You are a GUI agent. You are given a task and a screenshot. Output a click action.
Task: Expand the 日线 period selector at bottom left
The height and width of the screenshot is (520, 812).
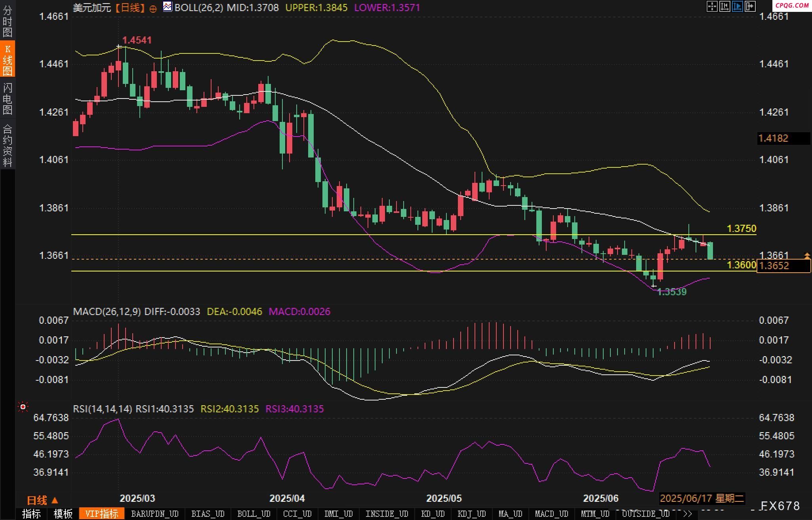pos(42,500)
